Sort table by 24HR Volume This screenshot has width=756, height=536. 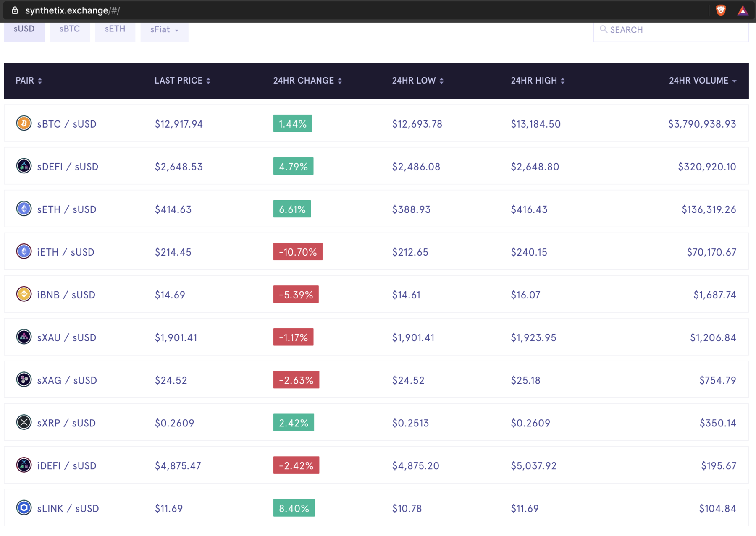coord(702,81)
